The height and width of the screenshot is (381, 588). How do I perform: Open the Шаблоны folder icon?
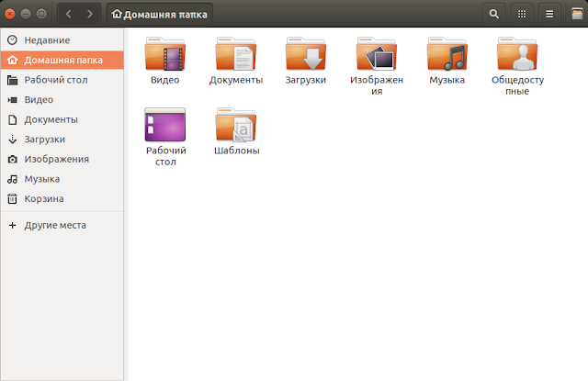pos(235,125)
